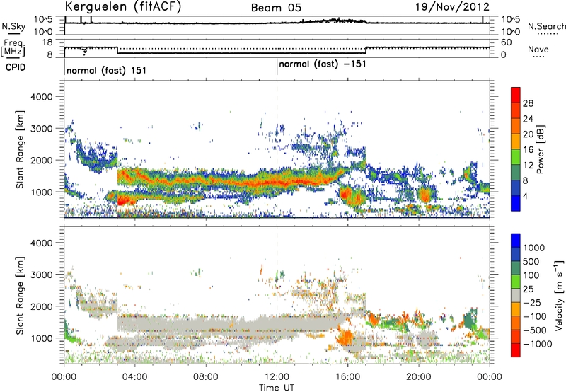Click the 3000 km tick of power panel
The image size is (566, 392).
42,129
